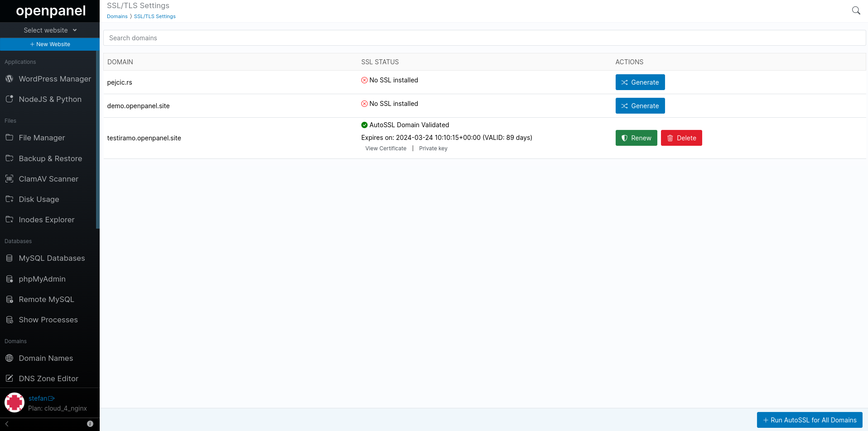Click the File Manager folder icon
This screenshot has height=431, width=868.
point(9,138)
